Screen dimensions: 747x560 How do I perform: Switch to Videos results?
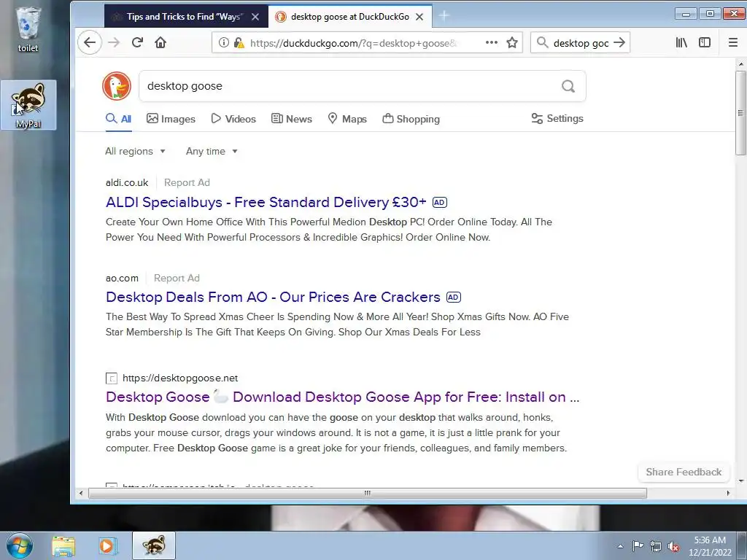(x=233, y=119)
